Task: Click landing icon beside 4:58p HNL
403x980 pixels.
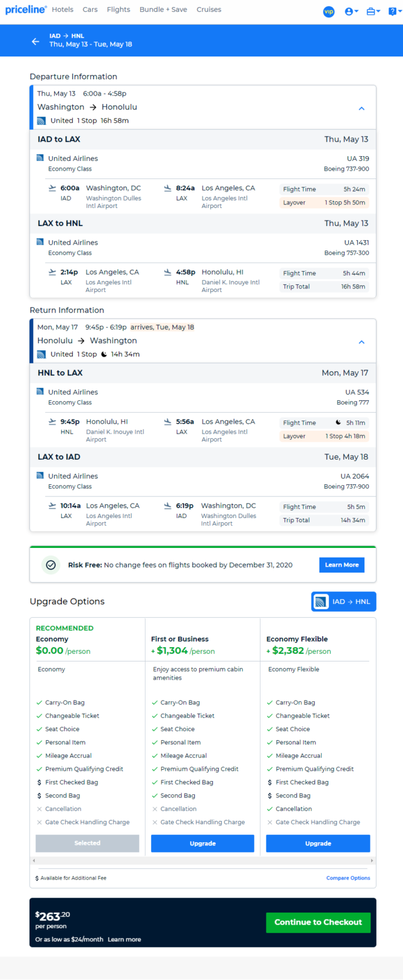Action: click(168, 272)
